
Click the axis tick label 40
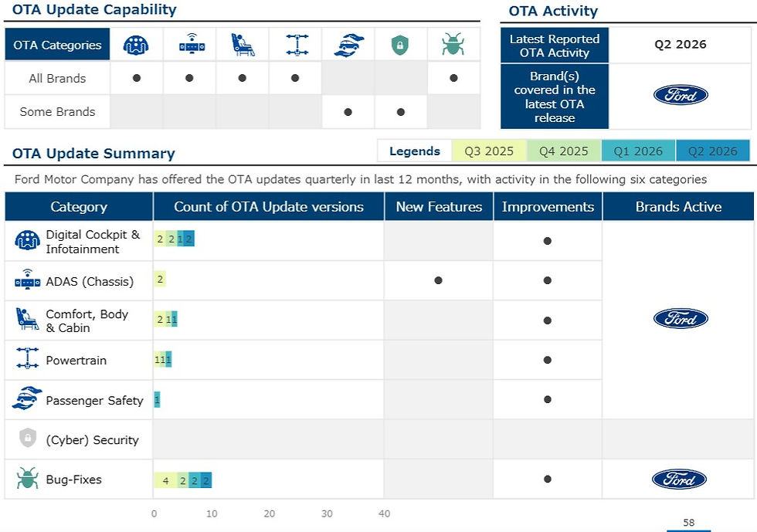tap(385, 513)
